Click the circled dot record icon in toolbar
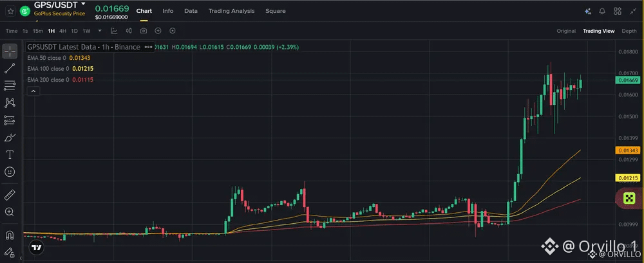 pyautogui.click(x=173, y=31)
